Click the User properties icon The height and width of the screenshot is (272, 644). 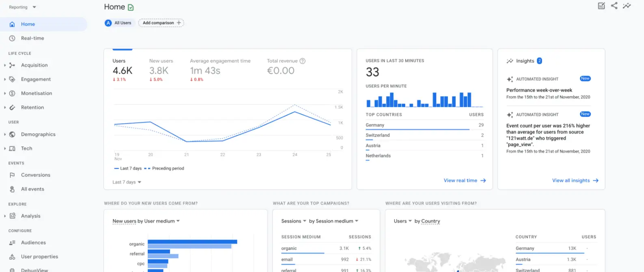12,257
